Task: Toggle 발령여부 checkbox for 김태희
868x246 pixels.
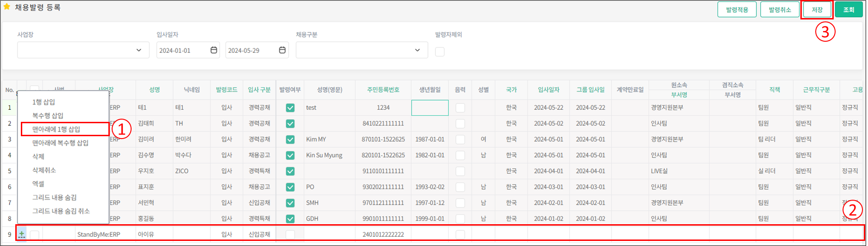Action: 290,124
